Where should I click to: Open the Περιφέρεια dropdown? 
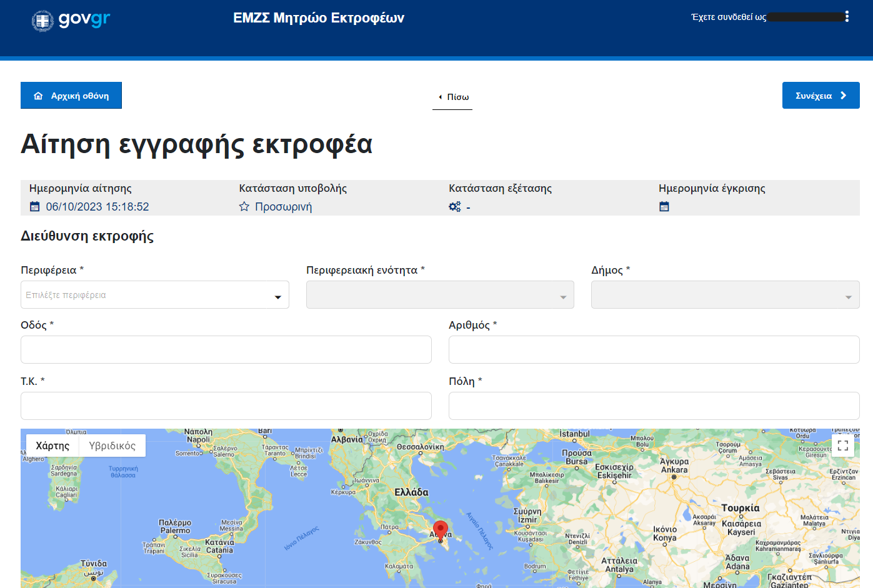pyautogui.click(x=155, y=295)
